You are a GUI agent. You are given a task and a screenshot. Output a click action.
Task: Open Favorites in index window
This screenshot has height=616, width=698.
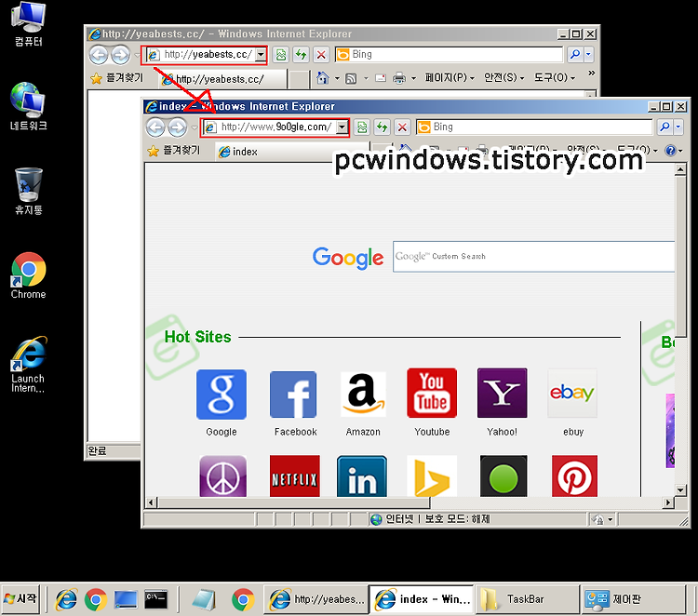coord(174,151)
